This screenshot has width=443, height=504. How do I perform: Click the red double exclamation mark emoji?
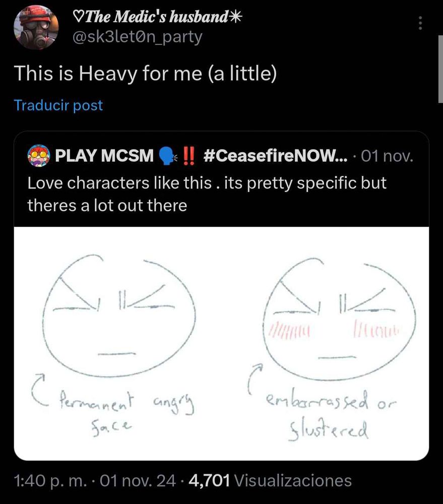pyautogui.click(x=188, y=155)
